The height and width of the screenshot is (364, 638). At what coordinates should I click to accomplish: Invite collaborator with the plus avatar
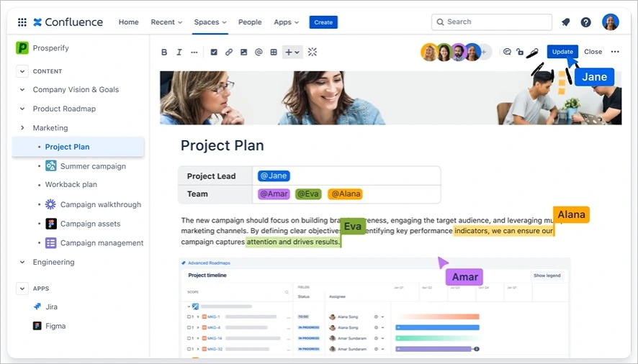[485, 52]
